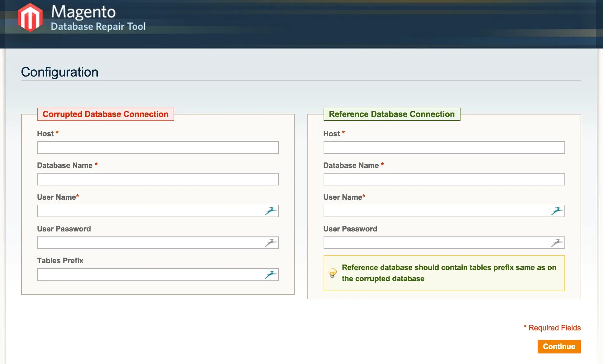Click the arrow icon in User Password field (corrupted)
This screenshot has height=364, width=603.
[x=270, y=243]
